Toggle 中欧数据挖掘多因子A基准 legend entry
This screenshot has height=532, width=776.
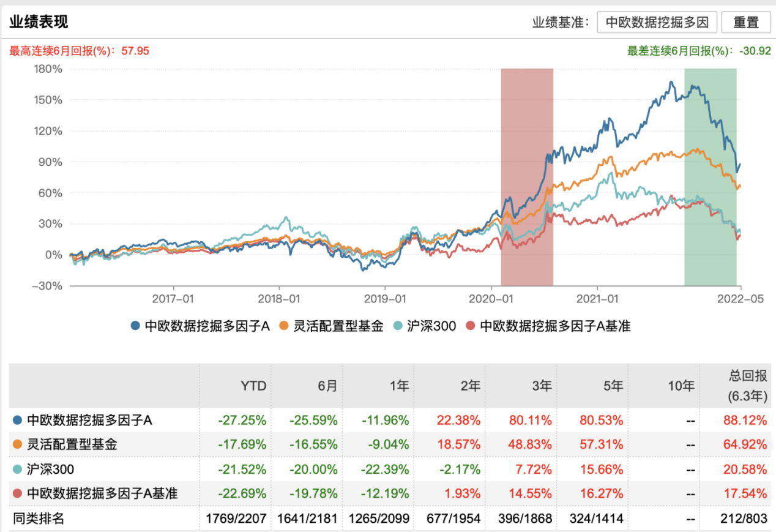pyautogui.click(x=549, y=326)
